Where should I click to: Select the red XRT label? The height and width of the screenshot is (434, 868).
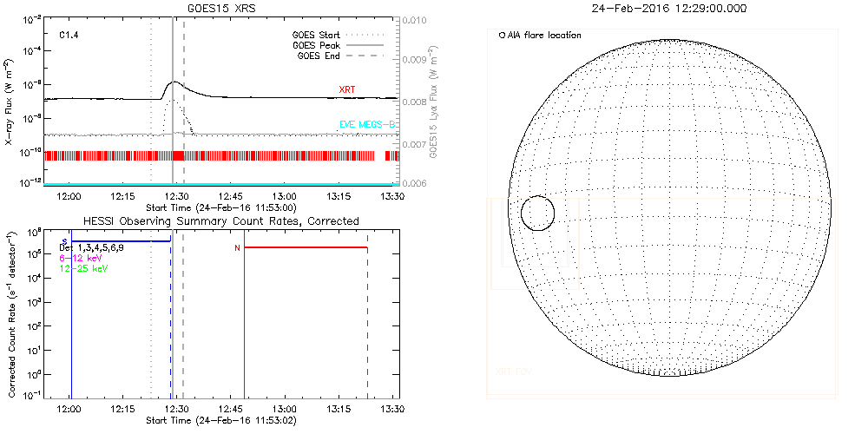347,89
